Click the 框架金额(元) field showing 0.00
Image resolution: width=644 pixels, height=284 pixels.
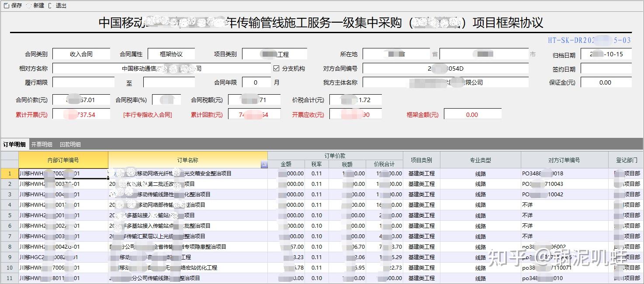pos(473,115)
